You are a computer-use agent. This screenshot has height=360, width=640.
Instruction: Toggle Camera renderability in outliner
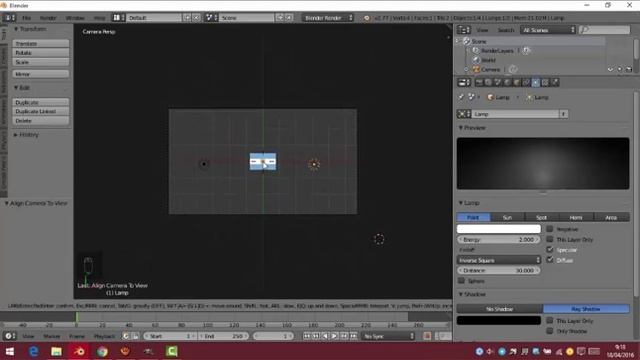point(629,69)
